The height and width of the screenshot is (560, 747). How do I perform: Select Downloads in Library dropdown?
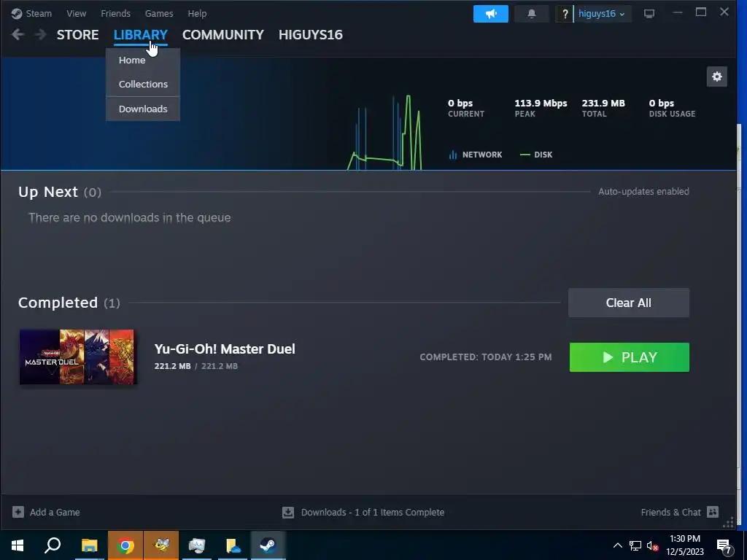pyautogui.click(x=143, y=109)
